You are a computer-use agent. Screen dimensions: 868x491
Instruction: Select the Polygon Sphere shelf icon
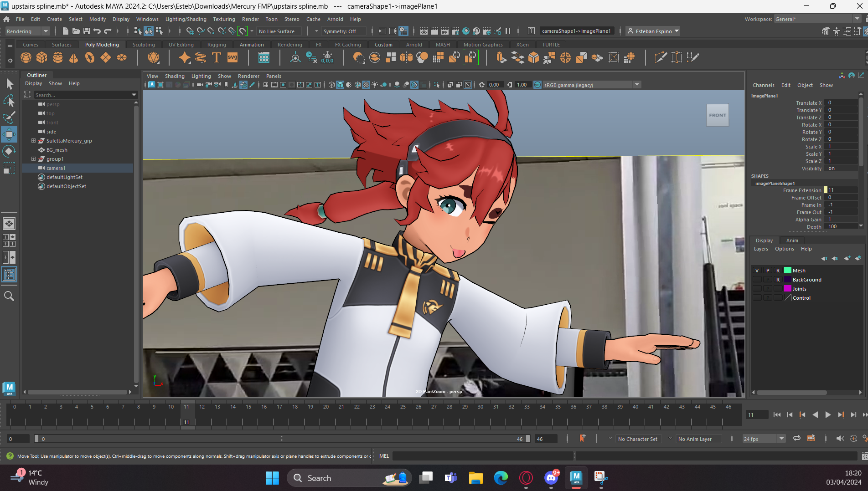pos(26,57)
